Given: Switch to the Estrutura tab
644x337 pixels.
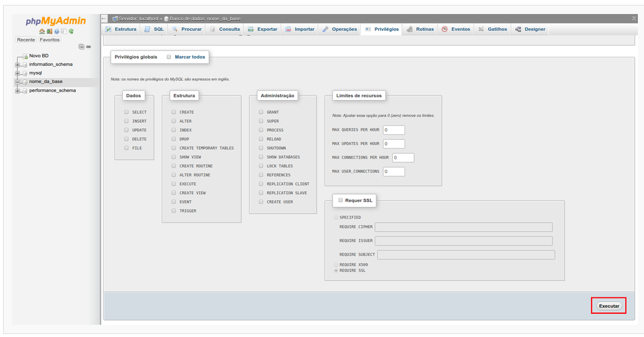Looking at the screenshot, I should pos(121,29).
